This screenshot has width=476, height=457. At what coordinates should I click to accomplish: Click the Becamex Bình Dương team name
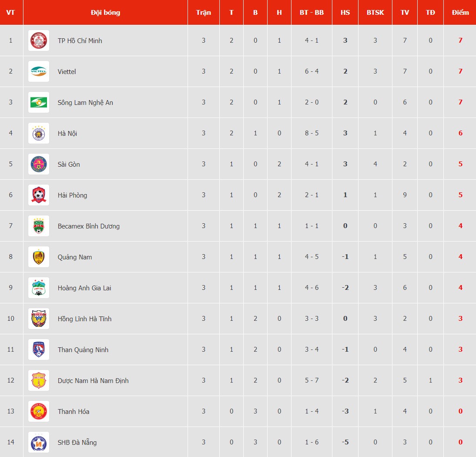(89, 226)
